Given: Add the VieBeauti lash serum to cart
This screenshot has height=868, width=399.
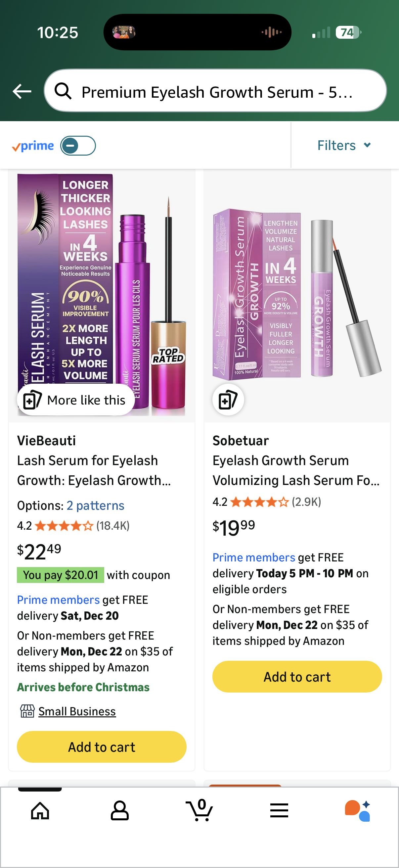Looking at the screenshot, I should tap(101, 747).
